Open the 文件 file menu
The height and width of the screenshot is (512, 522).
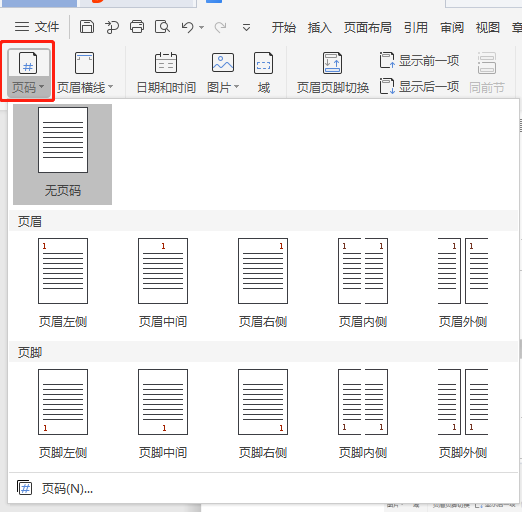click(37, 27)
